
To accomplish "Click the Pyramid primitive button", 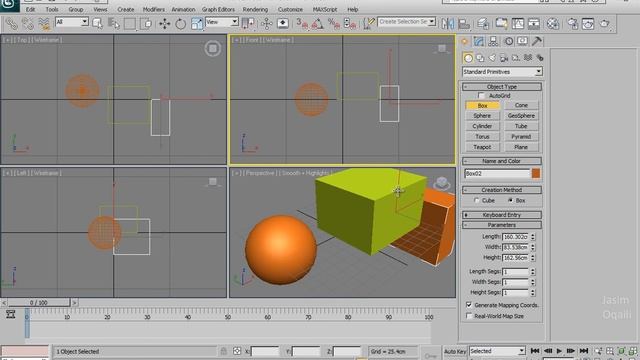I will point(521,136).
